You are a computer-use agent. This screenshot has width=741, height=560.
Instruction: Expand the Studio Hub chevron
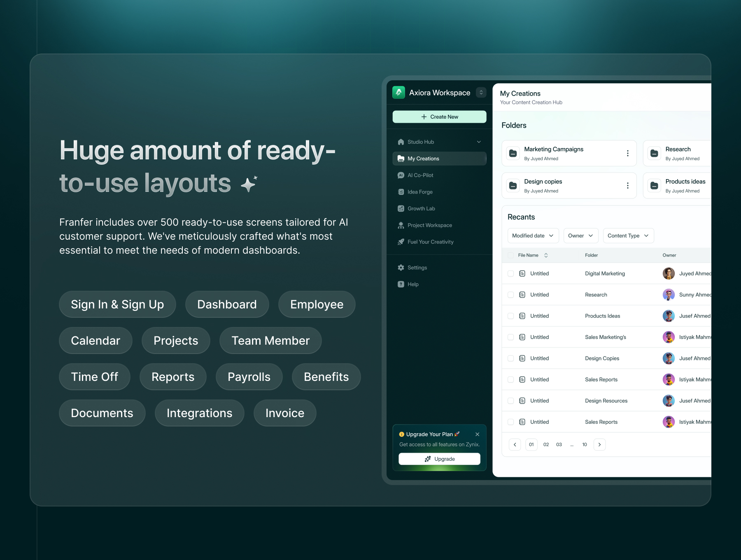pyautogui.click(x=479, y=142)
